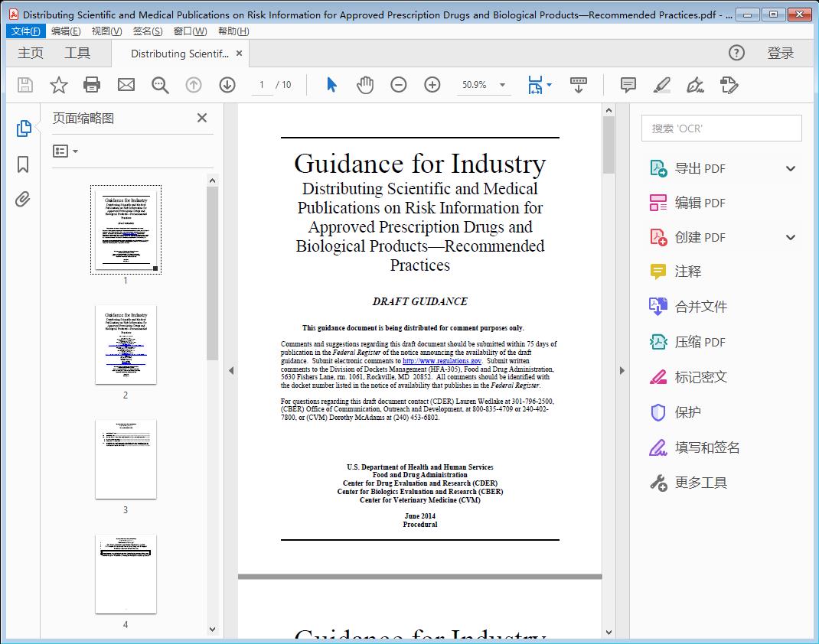
Task: Click the thumbnail panel scrollbar down arrow
Action: point(212,629)
